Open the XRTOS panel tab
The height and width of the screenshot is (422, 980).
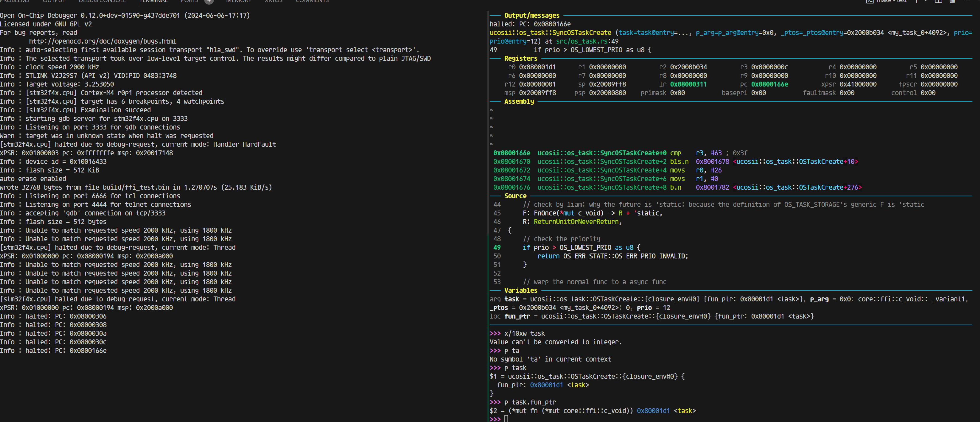pyautogui.click(x=274, y=2)
